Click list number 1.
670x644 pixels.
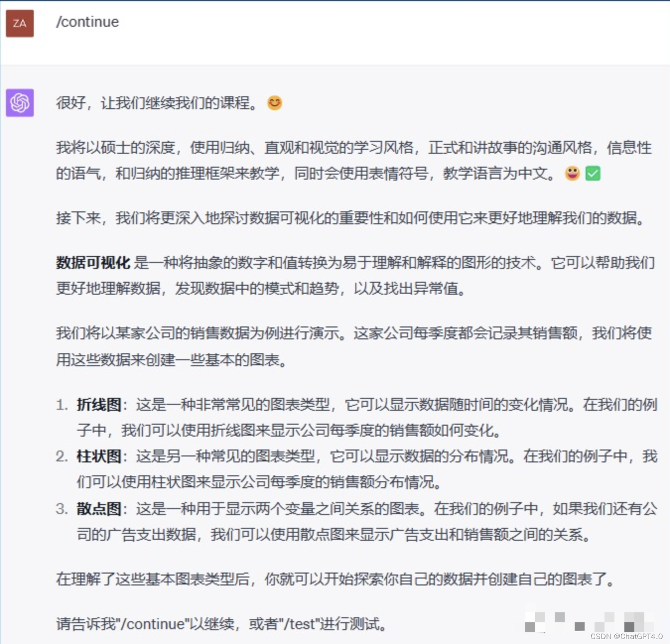(x=62, y=405)
